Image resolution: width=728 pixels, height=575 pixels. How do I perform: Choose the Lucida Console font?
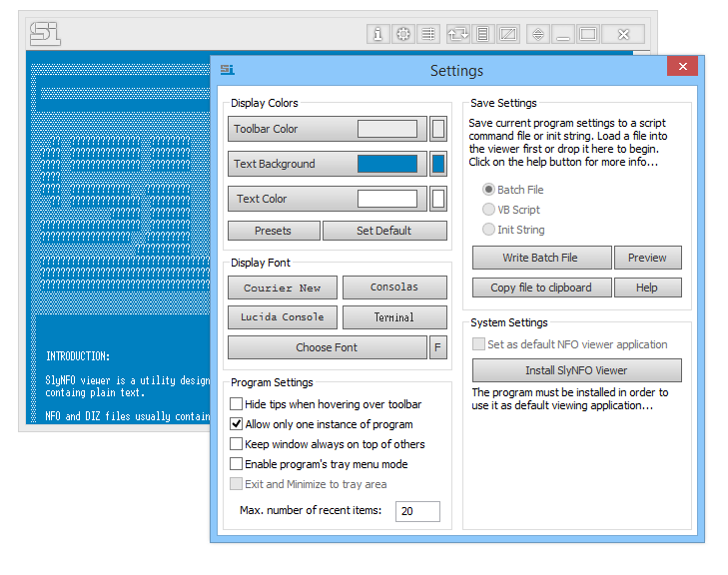click(x=283, y=317)
